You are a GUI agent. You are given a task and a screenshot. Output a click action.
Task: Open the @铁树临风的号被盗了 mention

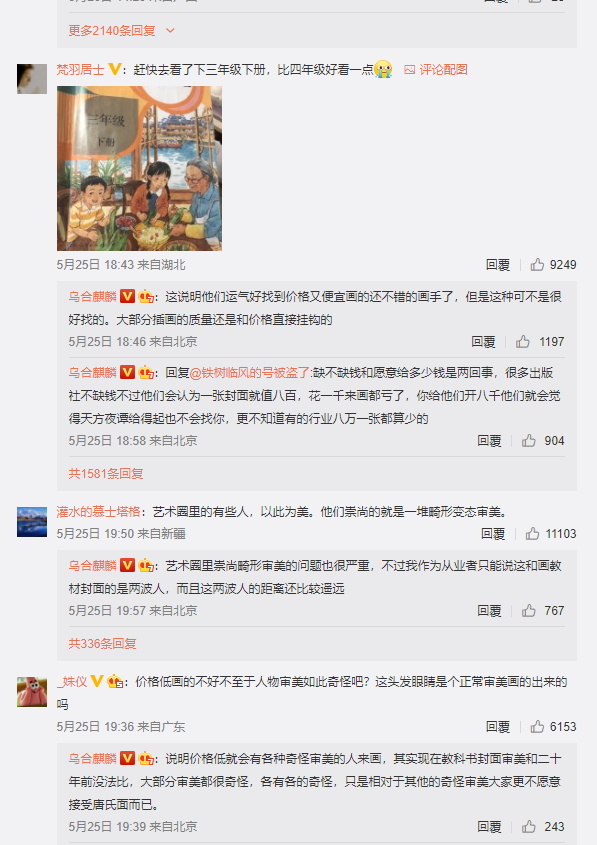(x=251, y=372)
